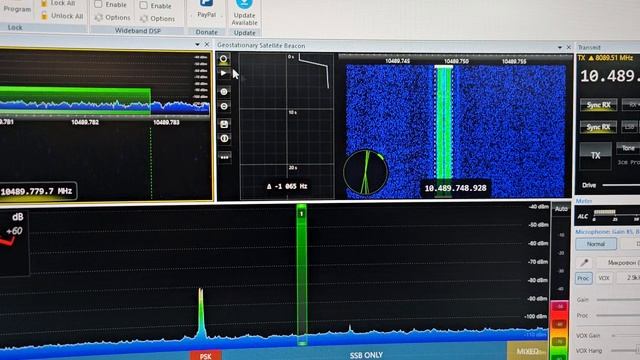This screenshot has width=640, height=360.
Task: Open the beacon info icon
Action: click(x=224, y=139)
